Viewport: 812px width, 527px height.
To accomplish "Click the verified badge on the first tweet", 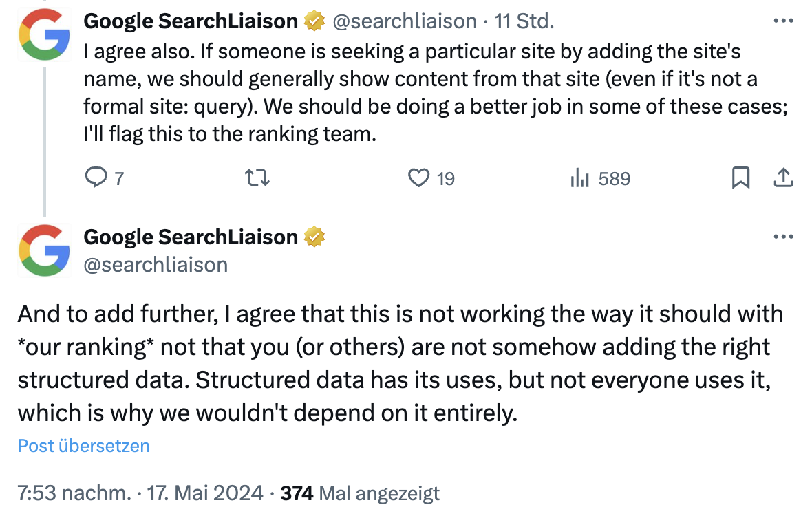I will pos(314,22).
